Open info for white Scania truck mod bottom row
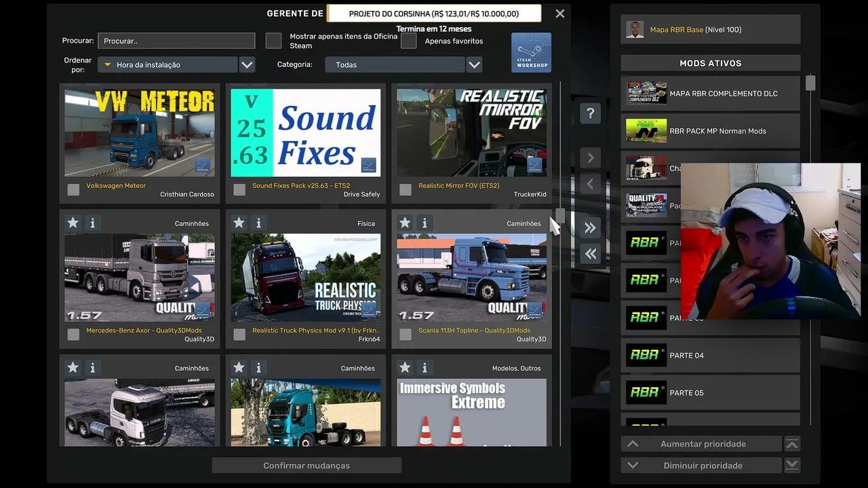The width and height of the screenshot is (868, 488). click(x=93, y=368)
